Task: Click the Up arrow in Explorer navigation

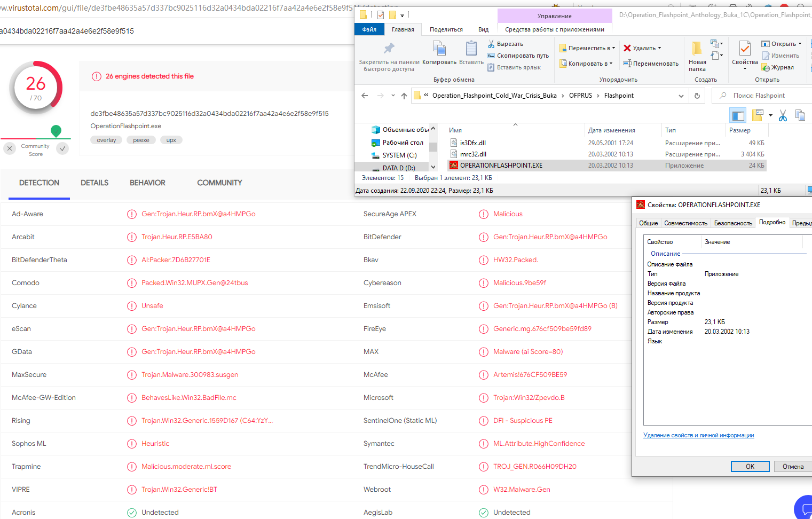Action: click(404, 96)
